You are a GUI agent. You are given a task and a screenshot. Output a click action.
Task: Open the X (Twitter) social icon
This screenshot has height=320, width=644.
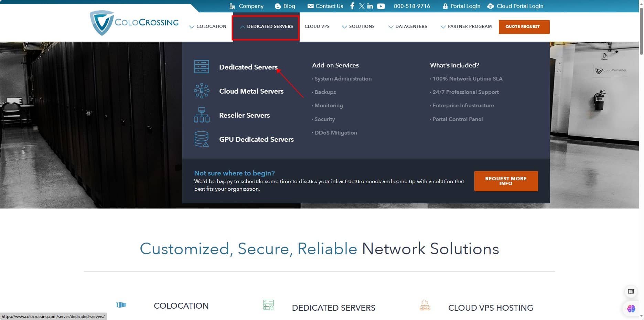coord(362,6)
